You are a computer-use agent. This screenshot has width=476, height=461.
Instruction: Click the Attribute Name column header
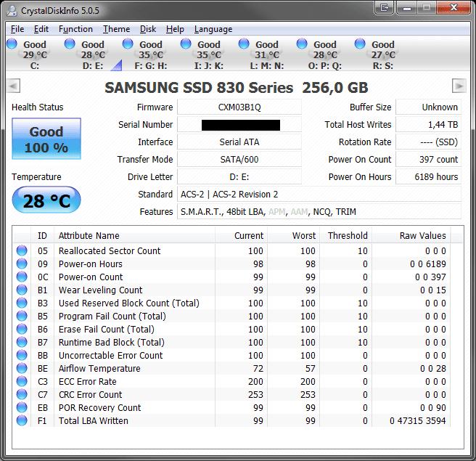[x=134, y=236]
